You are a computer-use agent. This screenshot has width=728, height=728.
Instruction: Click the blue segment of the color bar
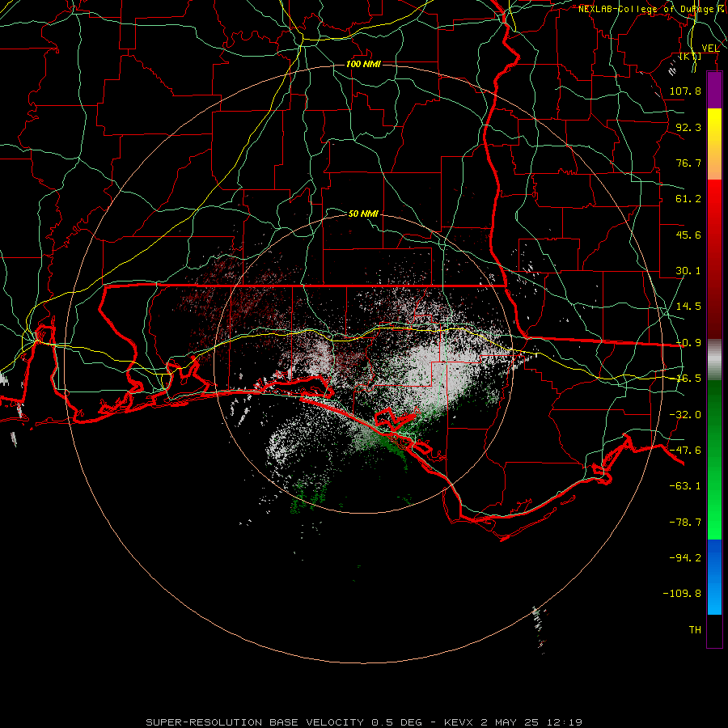pos(714,577)
